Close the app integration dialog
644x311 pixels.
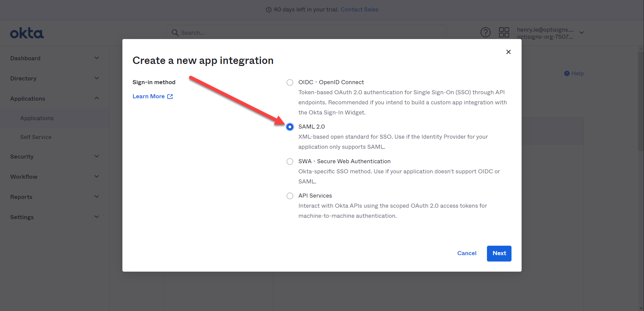[x=508, y=52]
